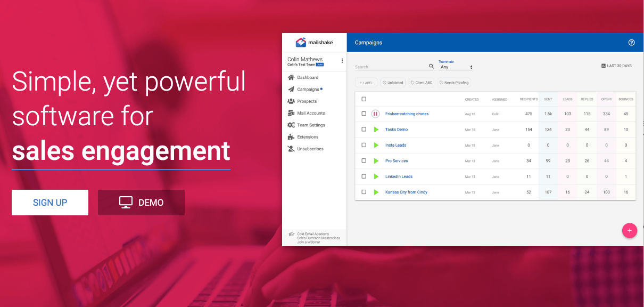Screen dimensions: 644x307
Task: Click the Mail Accounts icon
Action: 291,113
